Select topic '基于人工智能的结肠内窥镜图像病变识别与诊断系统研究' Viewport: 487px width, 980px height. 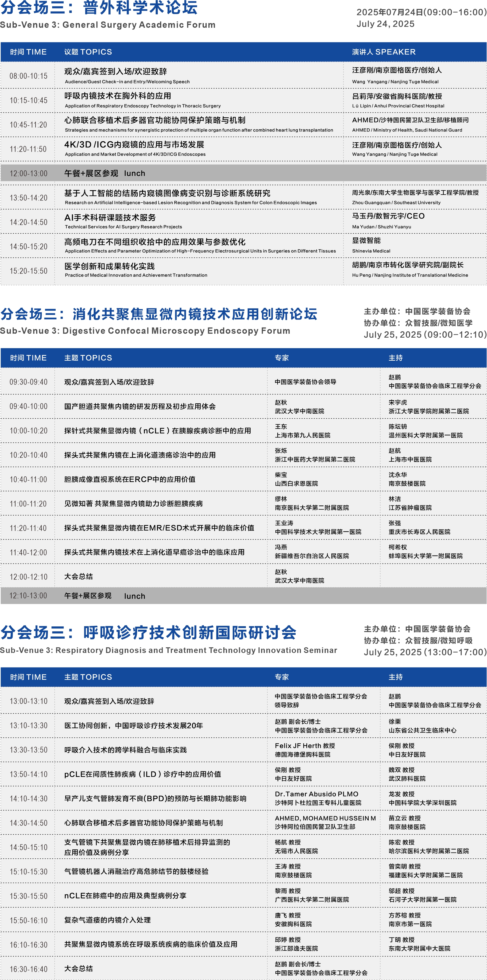(167, 193)
